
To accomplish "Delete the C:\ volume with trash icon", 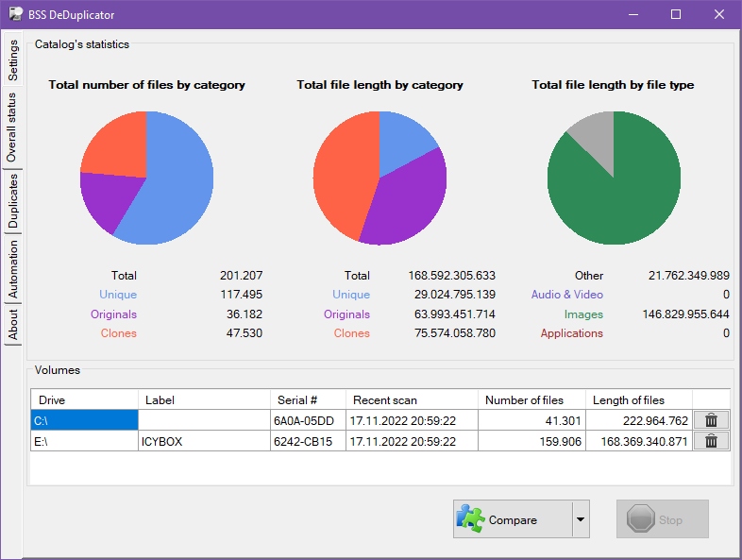I will (x=711, y=420).
